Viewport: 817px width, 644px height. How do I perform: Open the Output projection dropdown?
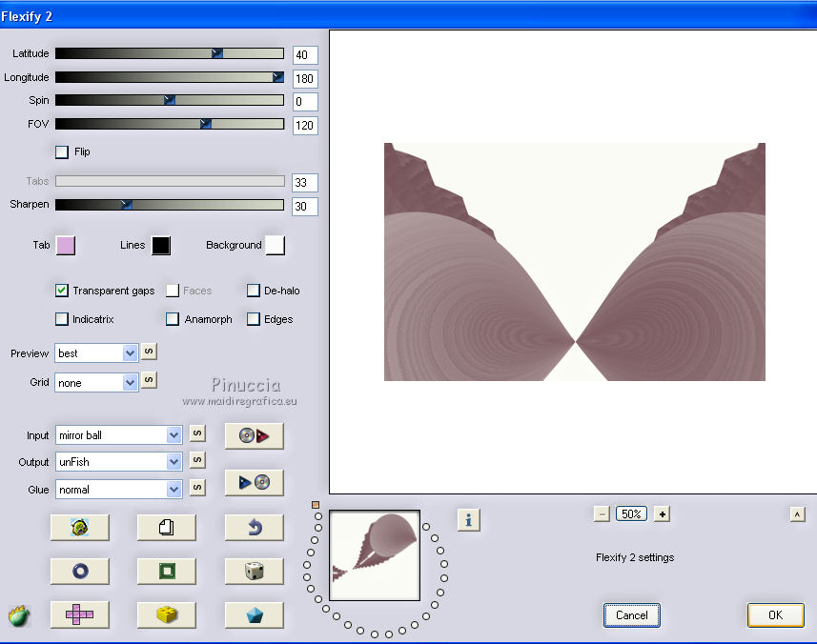pyautogui.click(x=119, y=462)
